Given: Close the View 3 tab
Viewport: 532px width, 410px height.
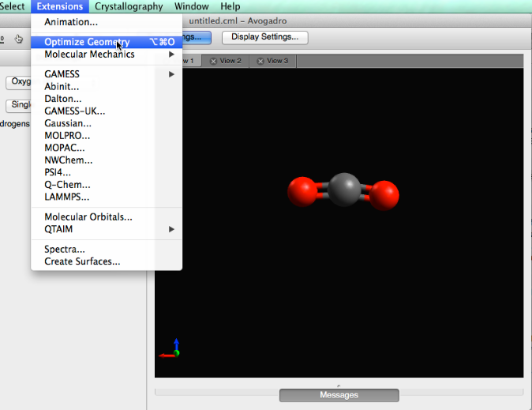Looking at the screenshot, I should 260,61.
